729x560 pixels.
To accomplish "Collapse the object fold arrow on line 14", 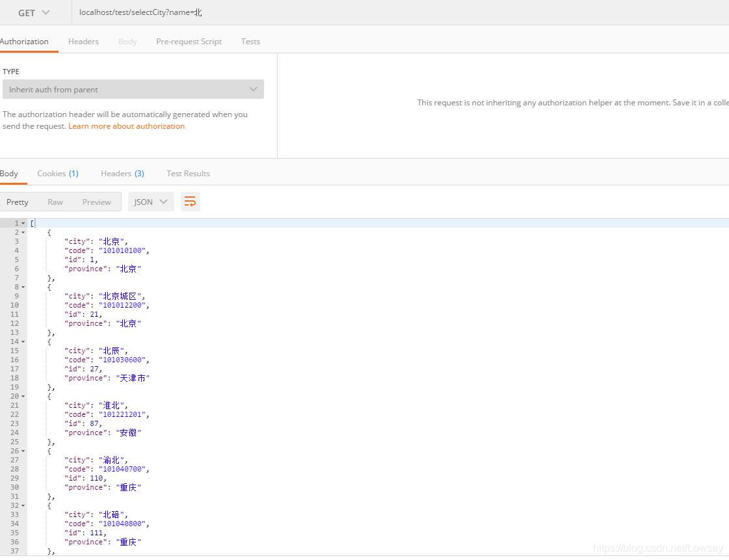I will [23, 342].
